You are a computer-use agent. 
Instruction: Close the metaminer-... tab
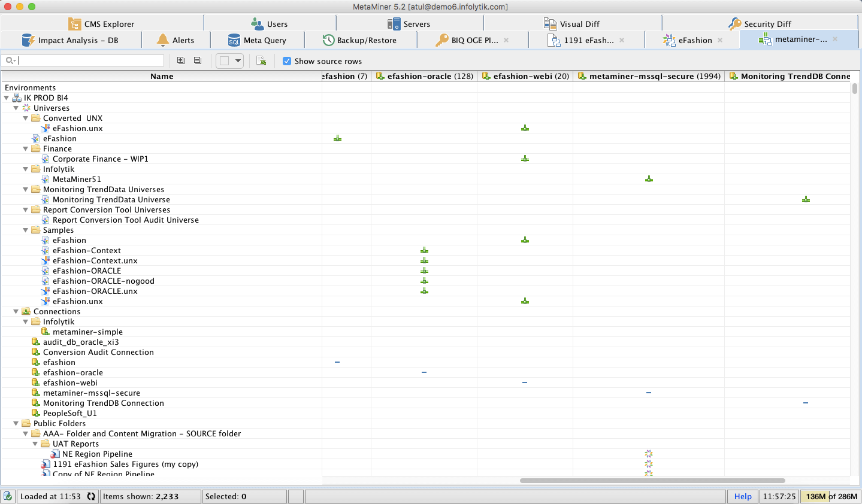coord(835,40)
